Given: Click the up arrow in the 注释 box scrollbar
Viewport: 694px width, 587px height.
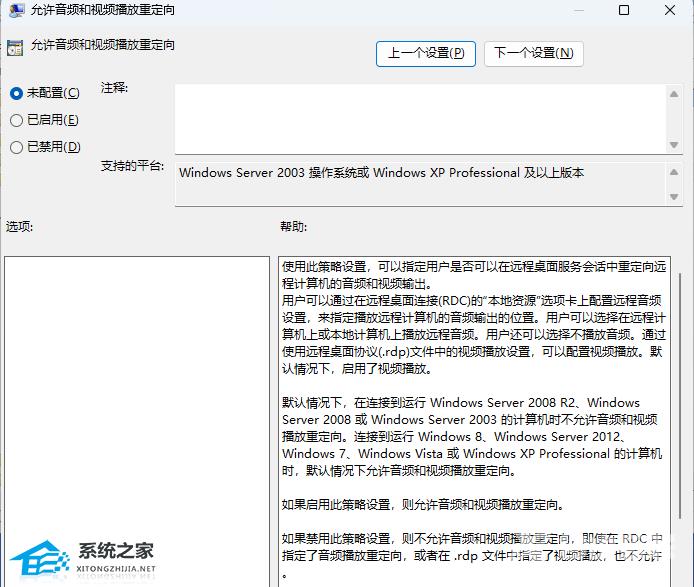Looking at the screenshot, I should click(674, 92).
